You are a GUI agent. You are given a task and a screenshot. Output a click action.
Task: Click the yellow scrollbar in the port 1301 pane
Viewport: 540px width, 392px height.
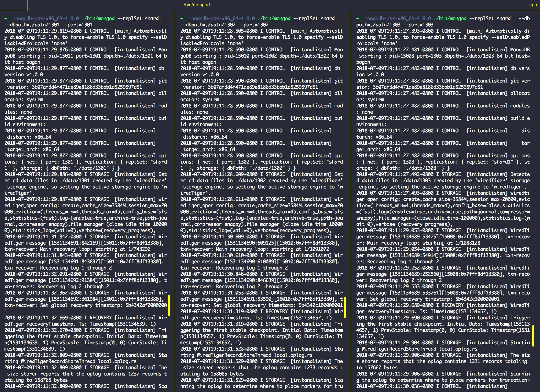click(x=169, y=305)
